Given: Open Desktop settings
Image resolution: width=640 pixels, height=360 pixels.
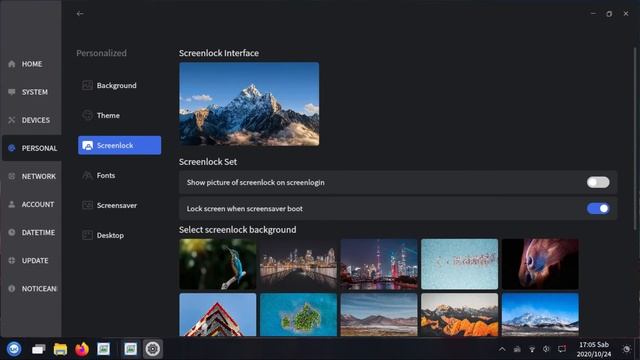Looking at the screenshot, I should [x=119, y=236].
